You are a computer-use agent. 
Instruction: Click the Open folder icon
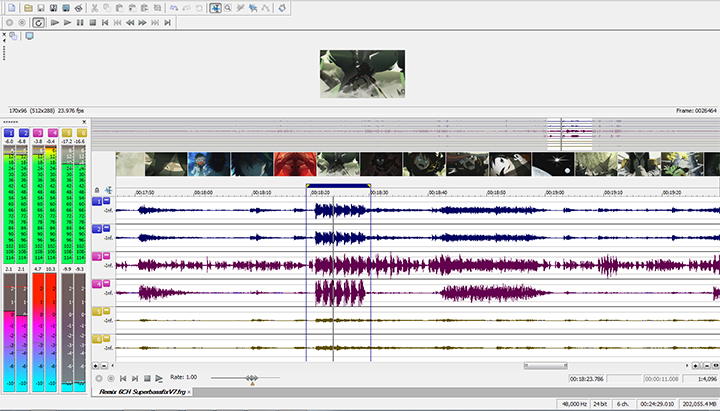[x=26, y=7]
